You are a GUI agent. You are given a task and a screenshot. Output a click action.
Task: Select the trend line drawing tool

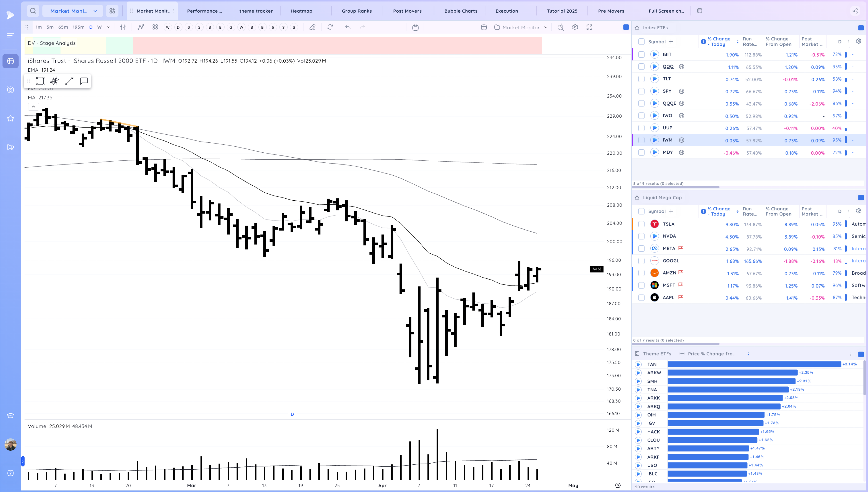[69, 81]
